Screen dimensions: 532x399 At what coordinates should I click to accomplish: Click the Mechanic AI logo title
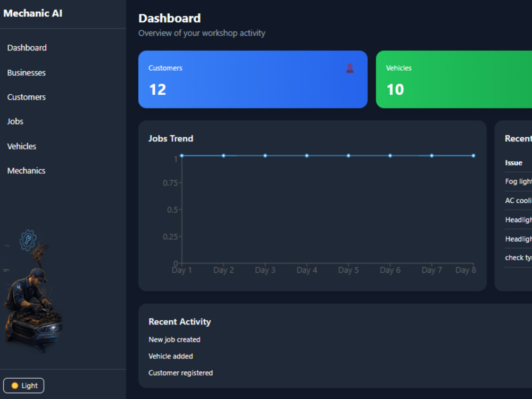point(33,13)
